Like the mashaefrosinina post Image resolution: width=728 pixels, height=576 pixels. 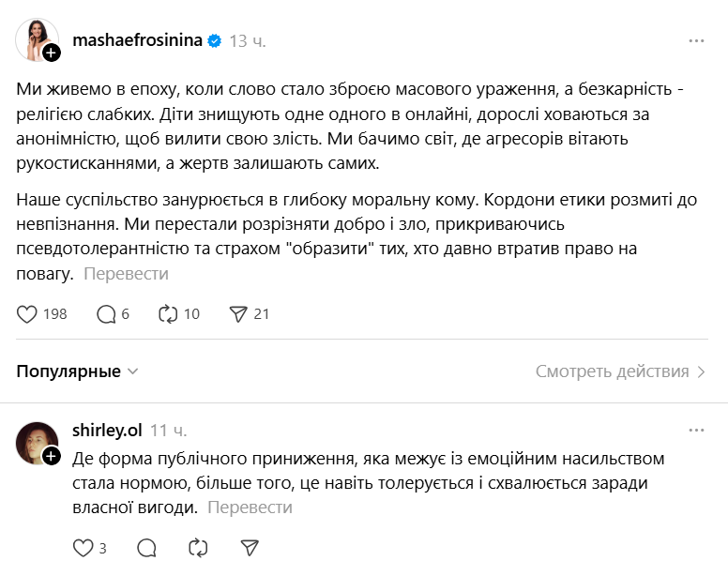[27, 314]
